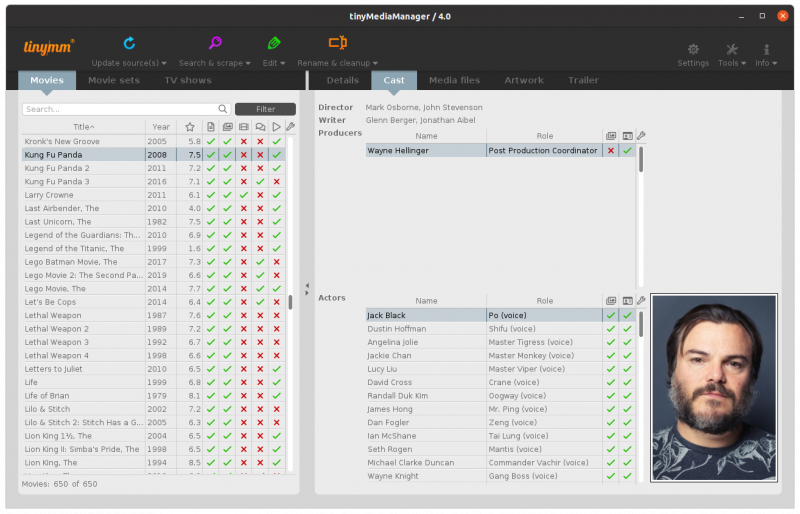Sort by trailer film icon column
The width and height of the screenshot is (800, 514).
(244, 127)
